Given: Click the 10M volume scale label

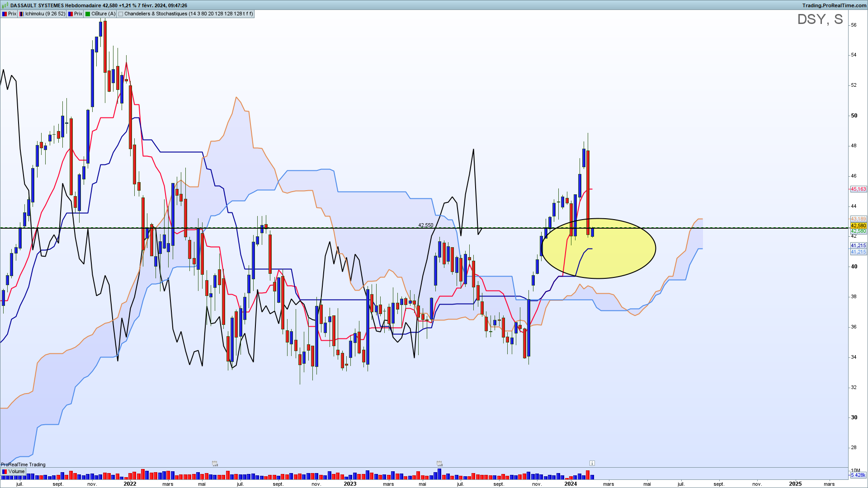Looking at the screenshot, I should 855,470.
